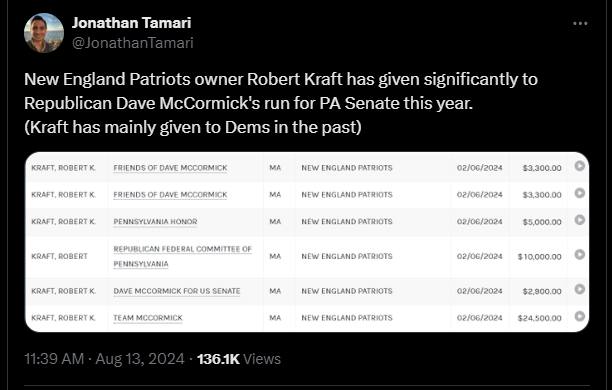Open the Team McCormick committee link
The width and height of the screenshot is (612, 390).
click(x=148, y=318)
